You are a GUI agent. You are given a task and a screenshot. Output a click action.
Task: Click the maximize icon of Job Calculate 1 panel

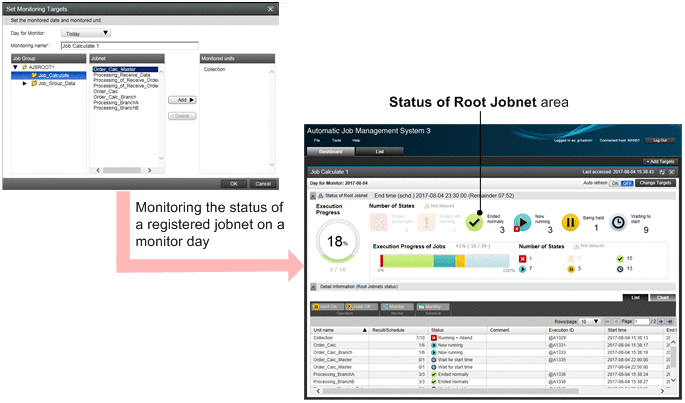click(662, 172)
